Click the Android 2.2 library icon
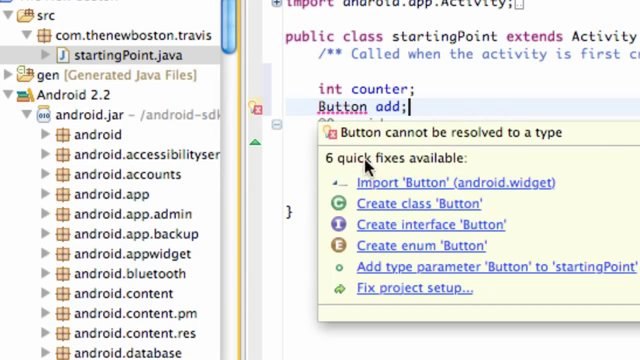Screen dimensions: 640x360 click(25, 95)
